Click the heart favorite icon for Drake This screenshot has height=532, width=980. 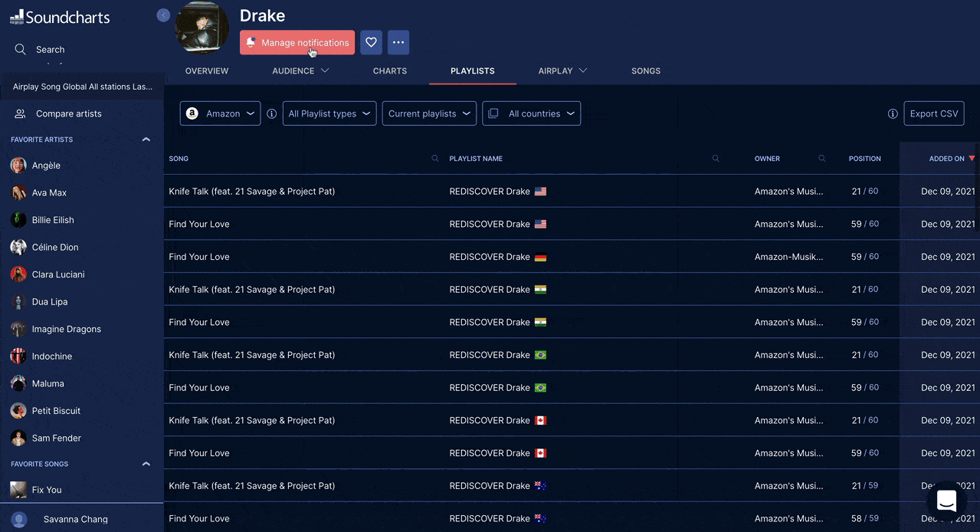point(371,43)
